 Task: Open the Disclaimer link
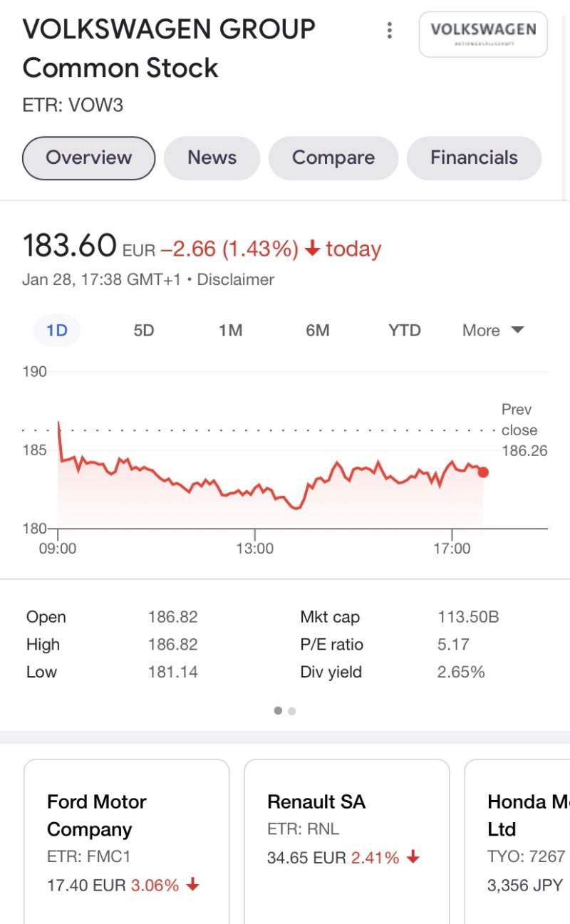coord(235,280)
